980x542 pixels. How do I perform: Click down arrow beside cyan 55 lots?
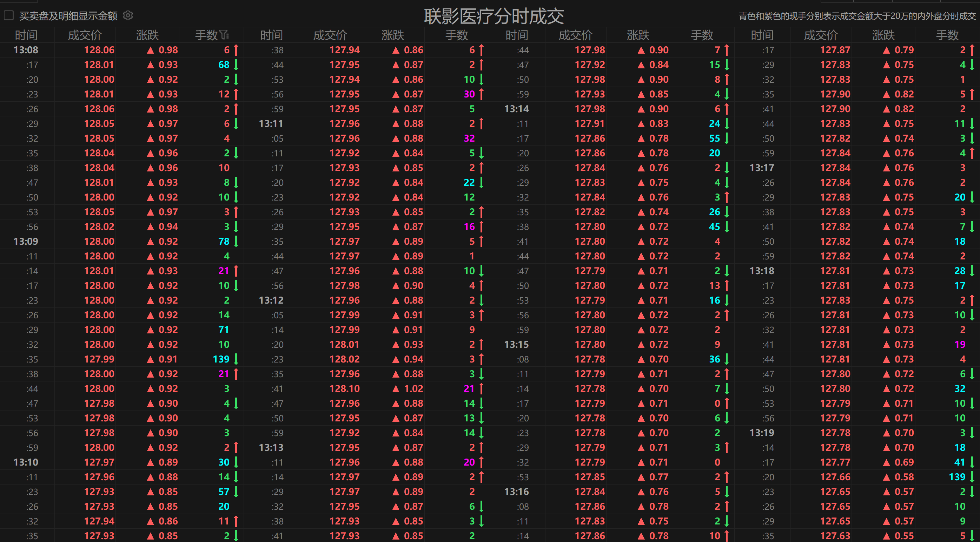[727, 138]
